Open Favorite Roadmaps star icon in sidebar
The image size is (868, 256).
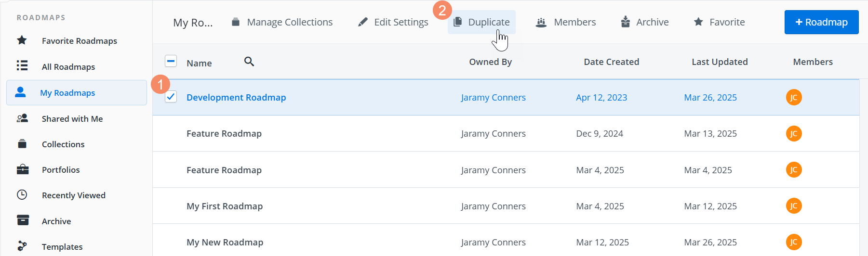(22, 40)
